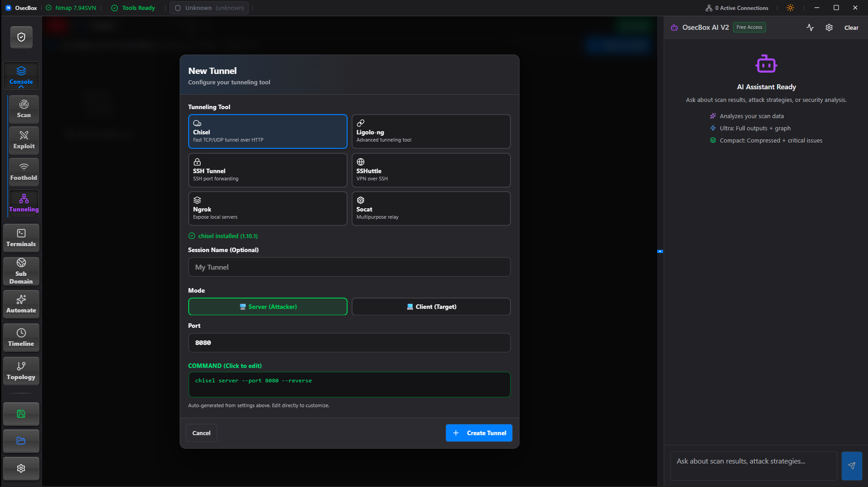Click 'Compact: Compressed + critical issues' text

pyautogui.click(x=771, y=141)
